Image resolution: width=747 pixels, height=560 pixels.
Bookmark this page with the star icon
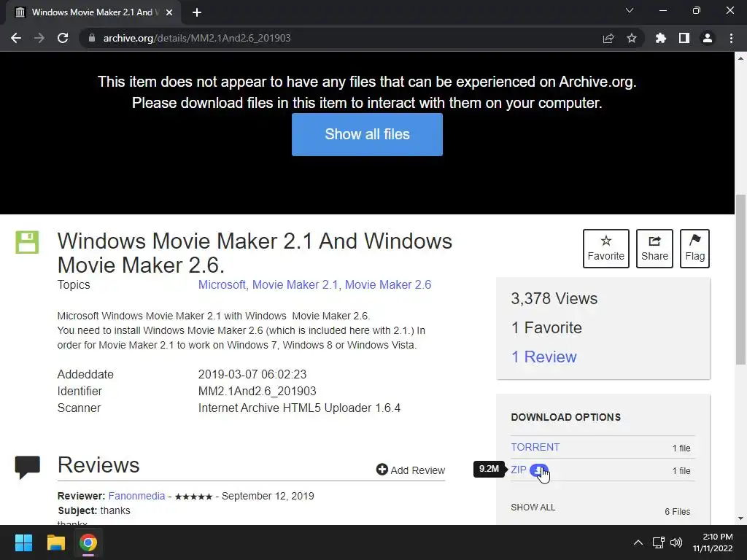pos(632,38)
